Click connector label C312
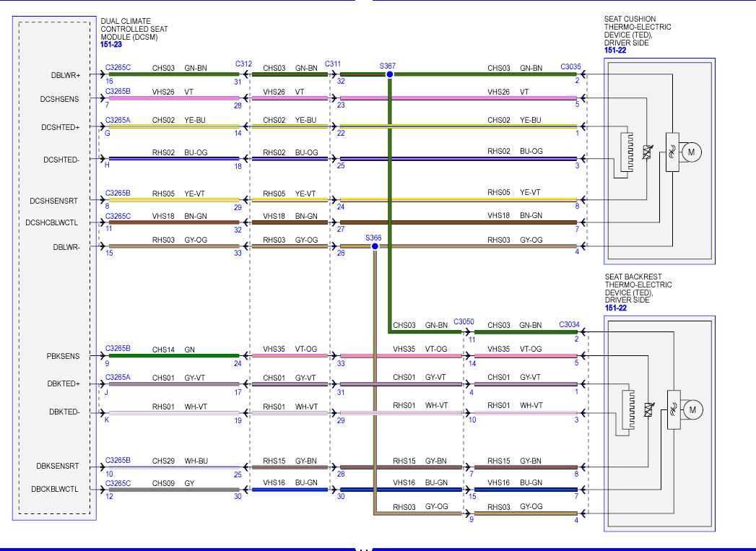Screen dimensions: 756x551 (243, 64)
